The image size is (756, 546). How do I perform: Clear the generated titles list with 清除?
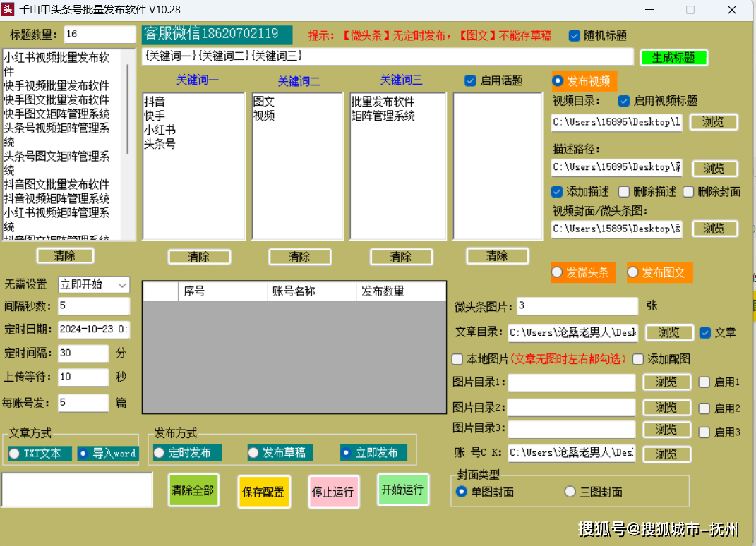(65, 256)
